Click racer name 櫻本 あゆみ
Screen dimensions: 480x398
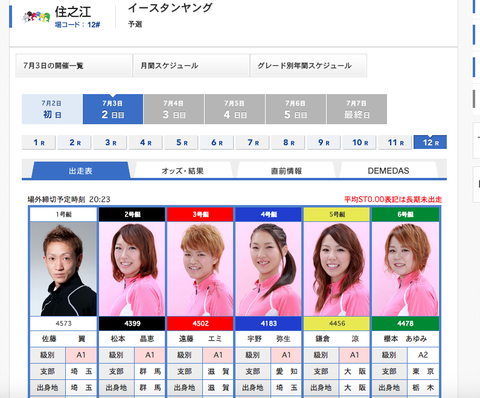coord(405,339)
